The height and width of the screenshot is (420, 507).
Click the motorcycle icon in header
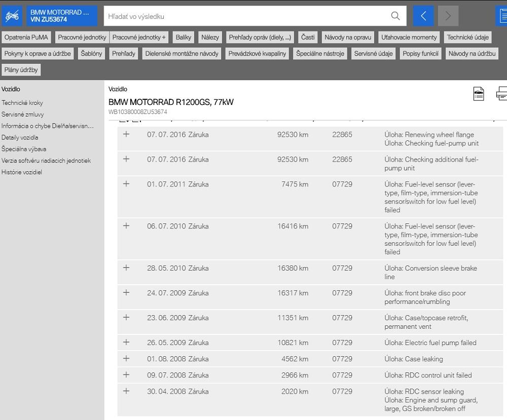click(12, 16)
